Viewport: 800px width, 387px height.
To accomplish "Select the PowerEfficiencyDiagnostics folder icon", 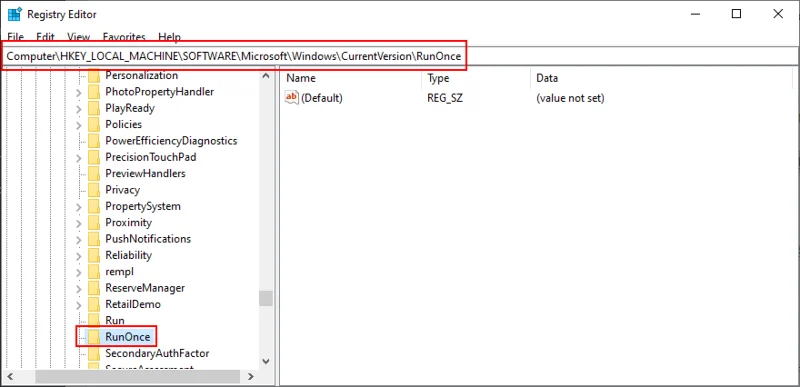I will tap(94, 141).
